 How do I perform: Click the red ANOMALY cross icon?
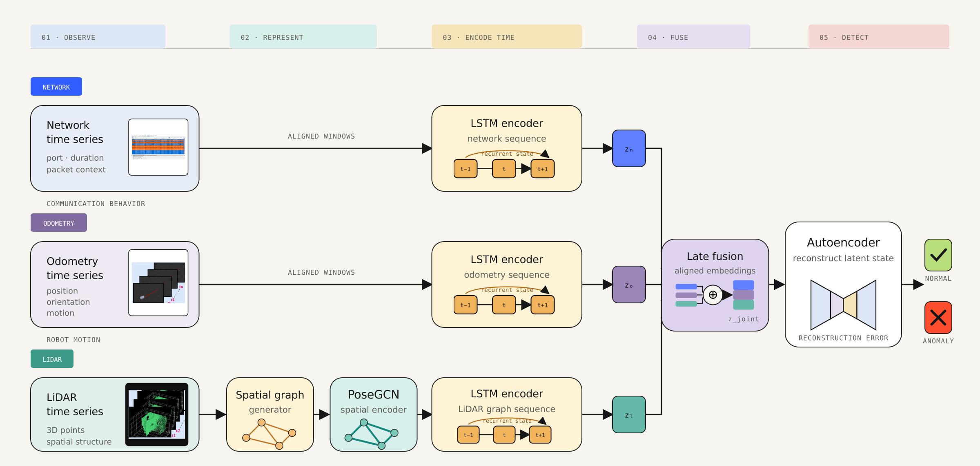pos(938,318)
